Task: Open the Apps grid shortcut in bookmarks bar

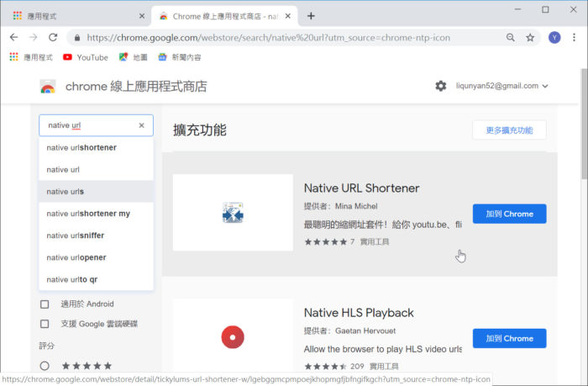Action: pyautogui.click(x=31, y=57)
